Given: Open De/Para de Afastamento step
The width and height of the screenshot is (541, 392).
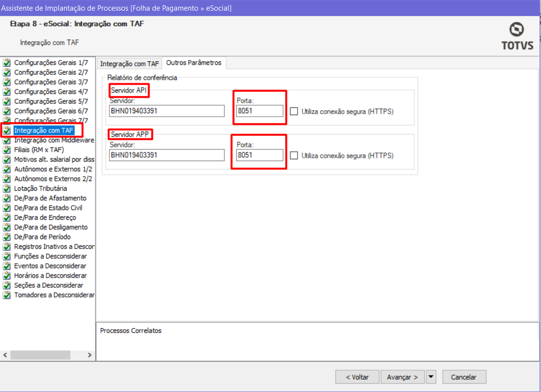Looking at the screenshot, I should click(x=50, y=198).
